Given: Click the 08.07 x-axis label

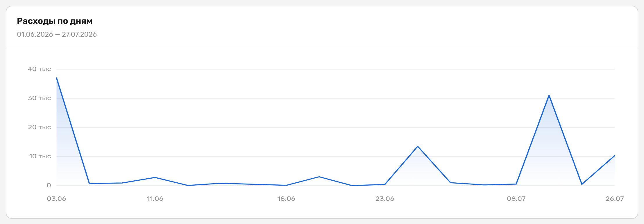Looking at the screenshot, I should (x=516, y=199).
